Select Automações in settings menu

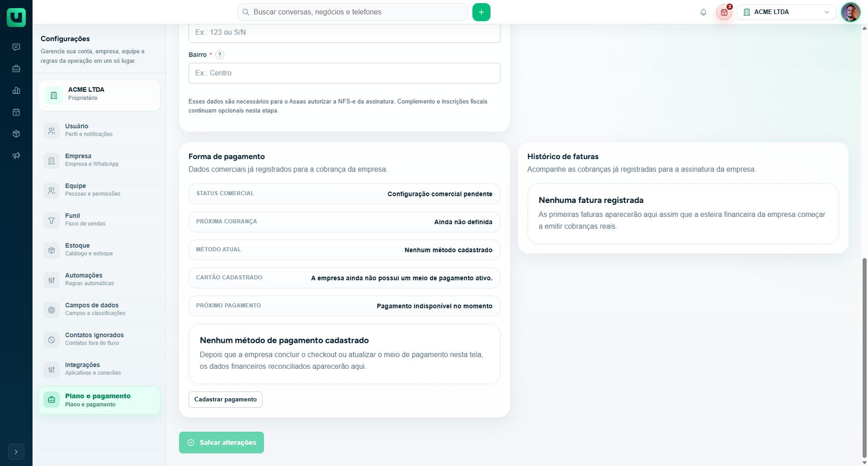click(99, 279)
